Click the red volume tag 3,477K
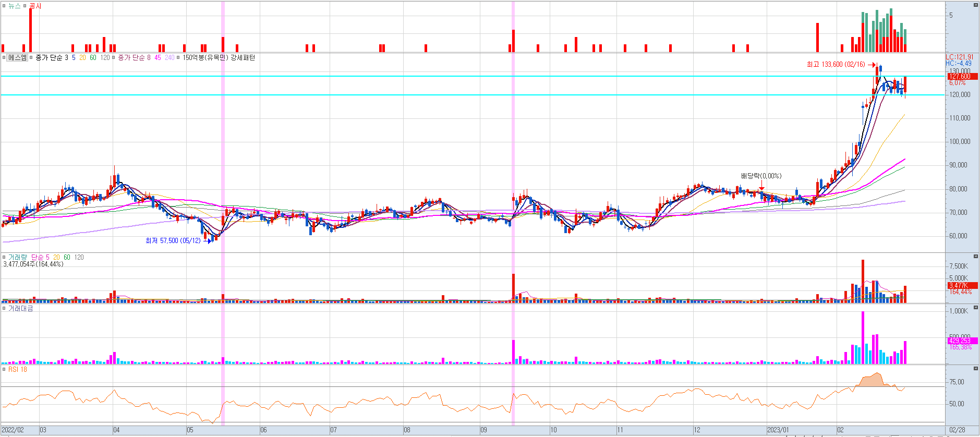 [x=962, y=285]
